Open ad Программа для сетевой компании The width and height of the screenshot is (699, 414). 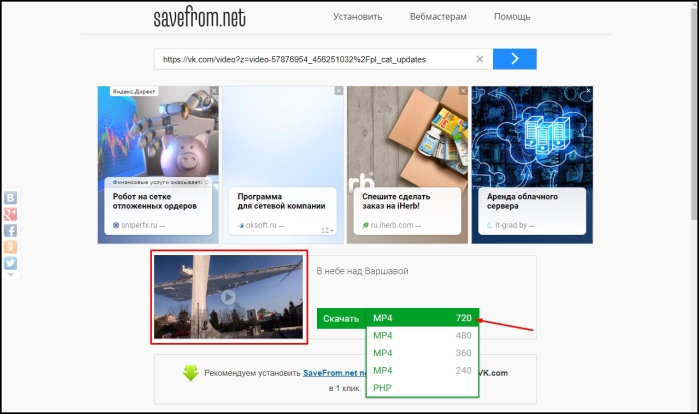(281, 201)
